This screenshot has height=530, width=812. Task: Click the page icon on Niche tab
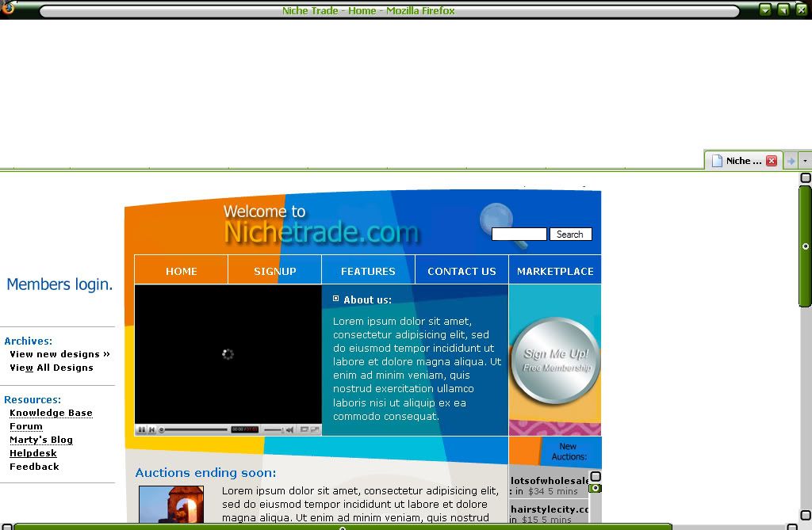pyautogui.click(x=717, y=161)
